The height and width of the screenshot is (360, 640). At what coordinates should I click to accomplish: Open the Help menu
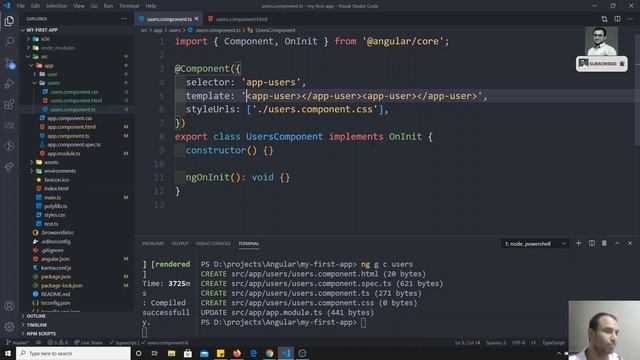tap(151, 6)
